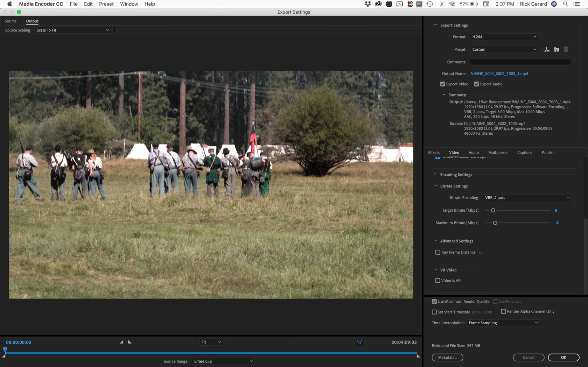Click the Bluetooth icon in menu bar

441,4
